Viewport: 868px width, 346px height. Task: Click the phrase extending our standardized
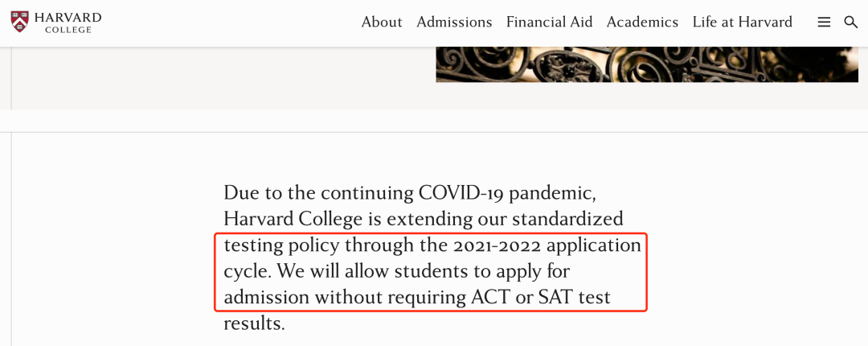[505, 219]
